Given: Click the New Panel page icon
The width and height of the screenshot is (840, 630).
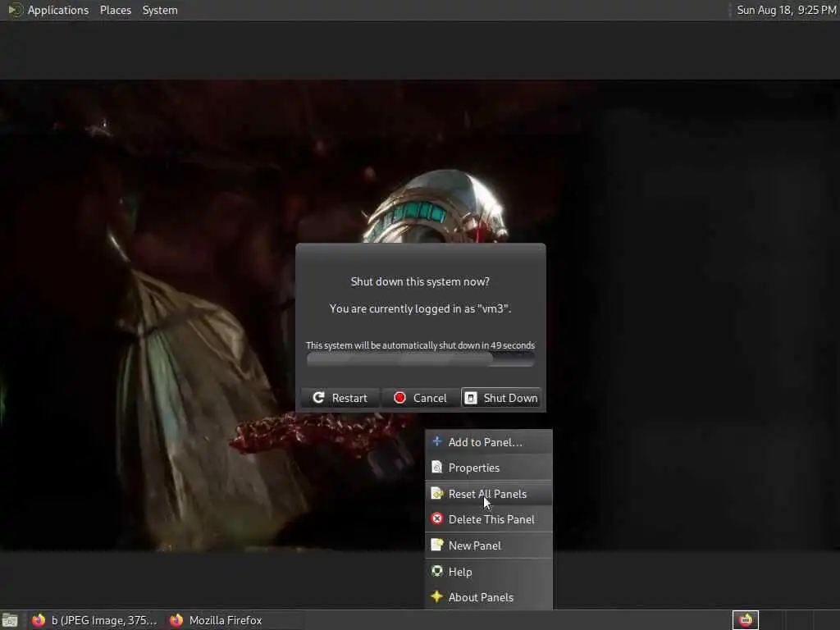Looking at the screenshot, I should [x=437, y=545].
